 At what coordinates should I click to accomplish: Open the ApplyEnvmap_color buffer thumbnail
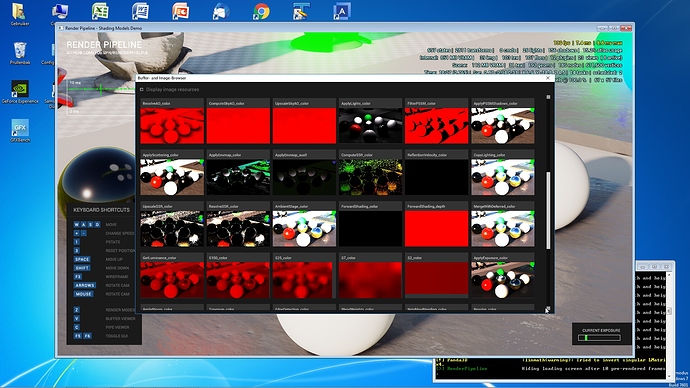238,177
